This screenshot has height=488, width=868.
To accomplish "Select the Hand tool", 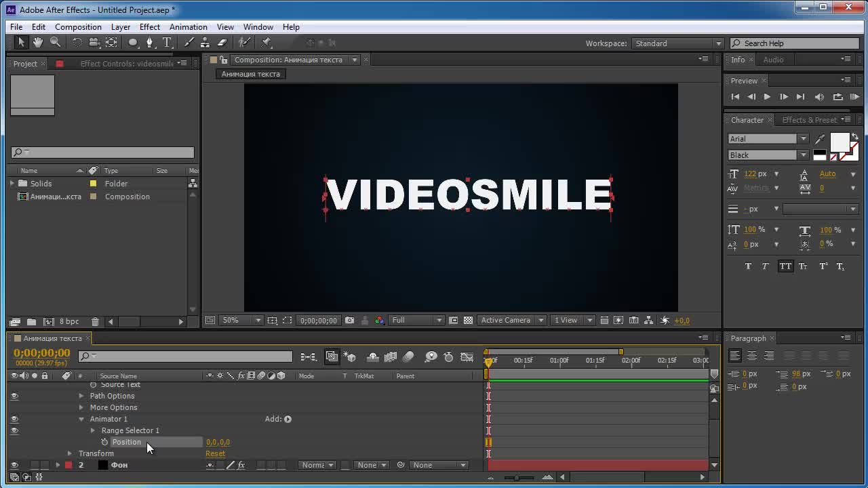I will click(38, 43).
